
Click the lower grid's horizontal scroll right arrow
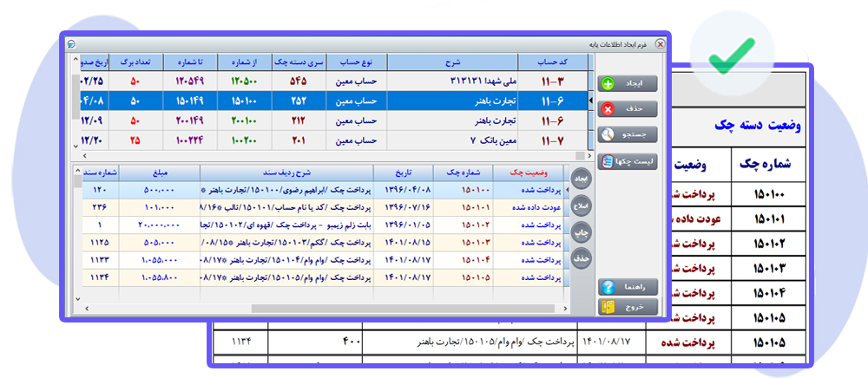click(566, 309)
